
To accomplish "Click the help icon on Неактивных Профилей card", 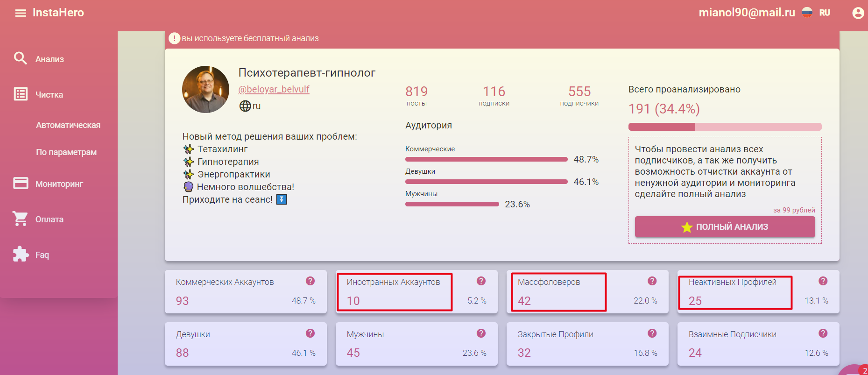I will tap(823, 281).
